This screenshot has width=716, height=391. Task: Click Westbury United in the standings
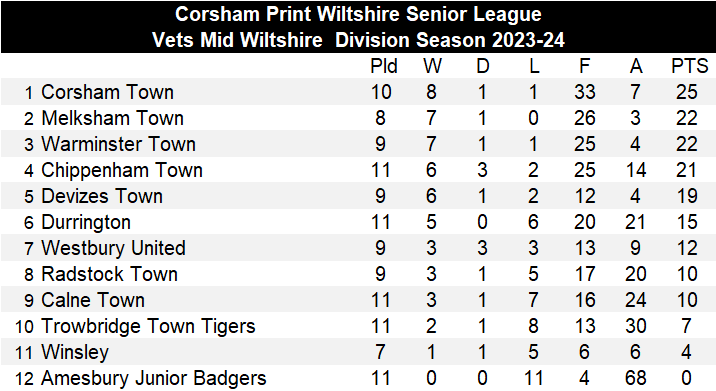pos(113,248)
